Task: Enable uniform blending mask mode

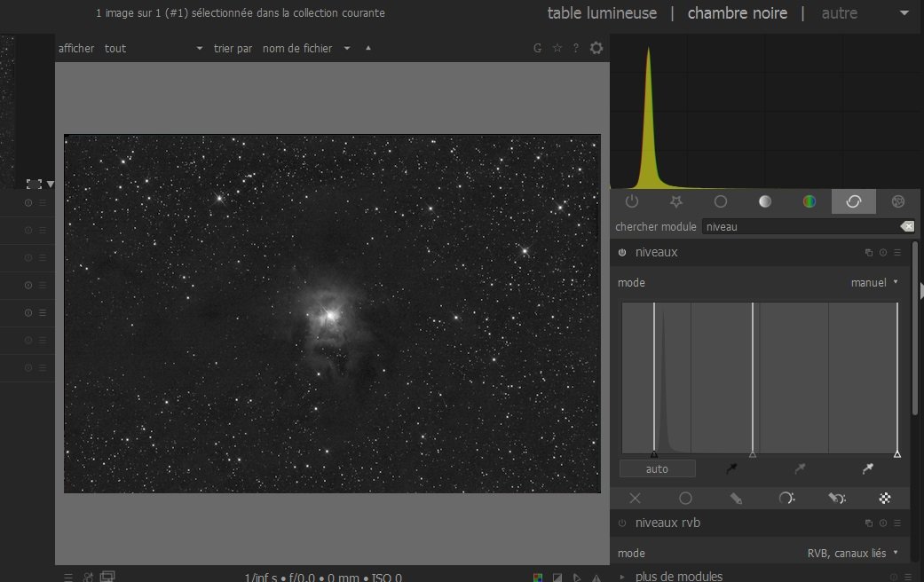Action: (685, 499)
